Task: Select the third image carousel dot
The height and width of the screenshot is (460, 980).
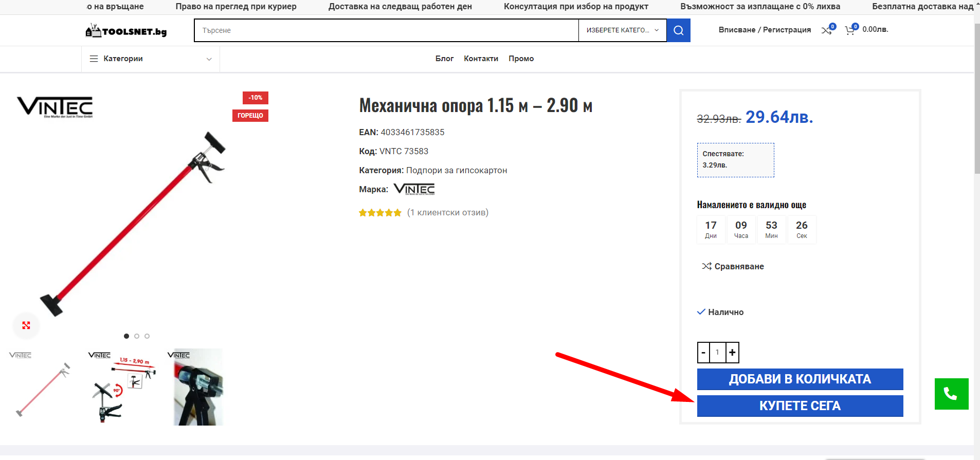Action: [147, 336]
